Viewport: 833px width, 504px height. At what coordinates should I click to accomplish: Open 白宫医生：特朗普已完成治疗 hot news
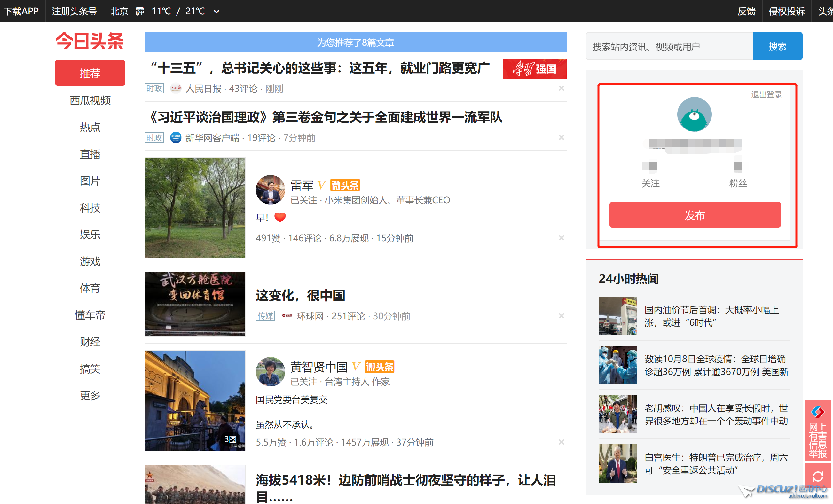(716, 463)
